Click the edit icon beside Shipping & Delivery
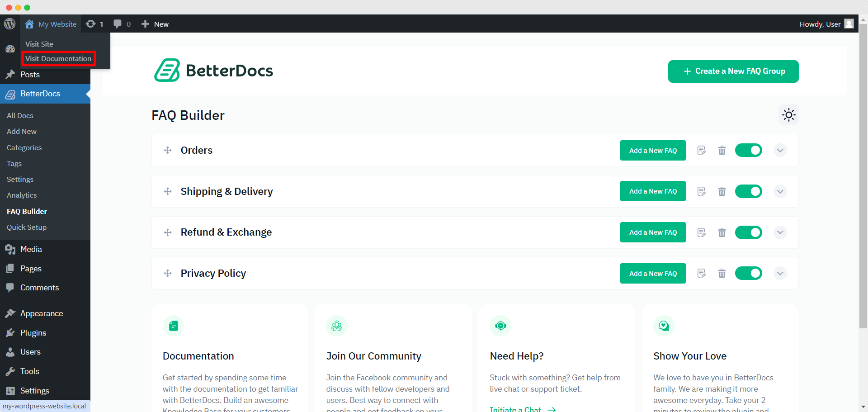868x412 pixels. pos(701,191)
